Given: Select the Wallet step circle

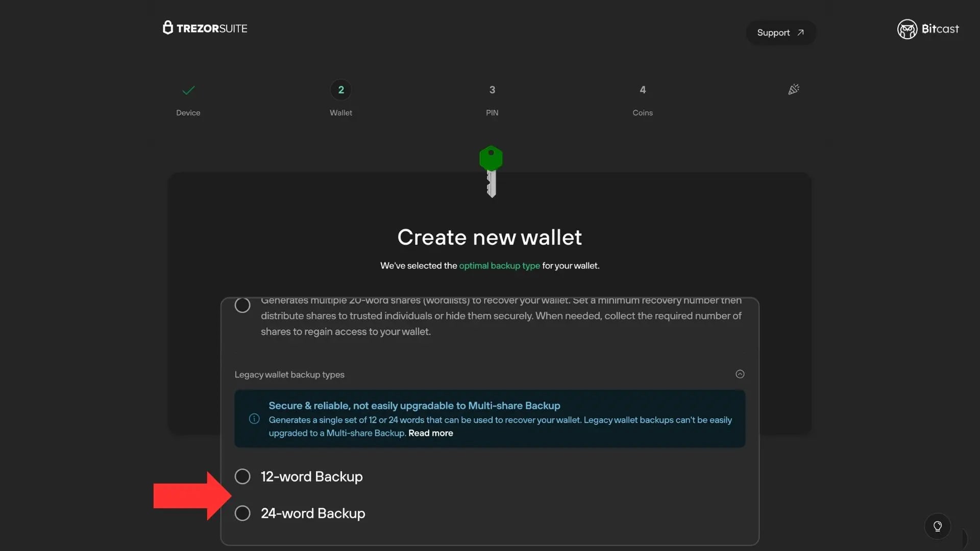Looking at the screenshot, I should (x=340, y=90).
